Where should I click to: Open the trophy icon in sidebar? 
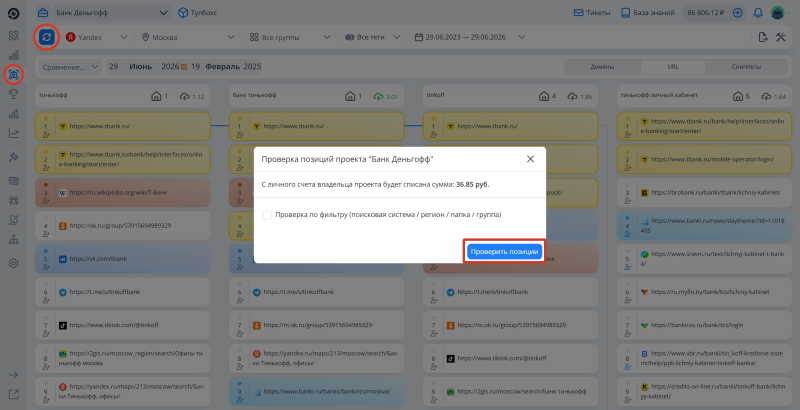click(x=14, y=94)
